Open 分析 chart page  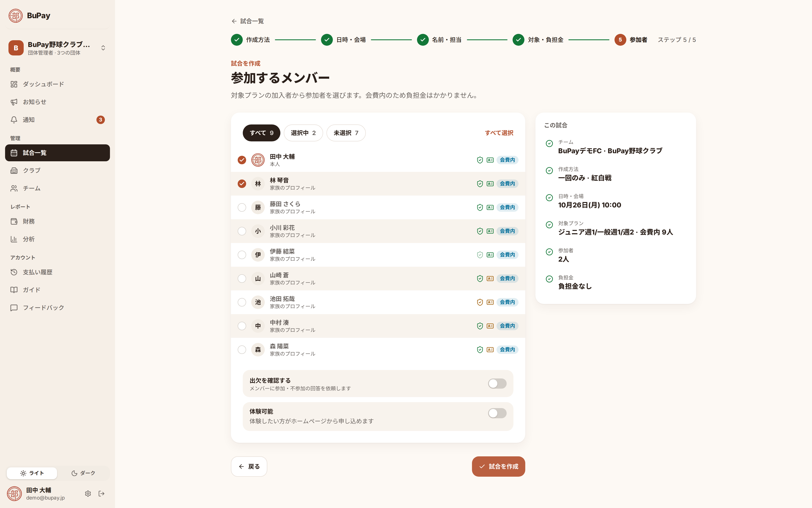coord(57,239)
